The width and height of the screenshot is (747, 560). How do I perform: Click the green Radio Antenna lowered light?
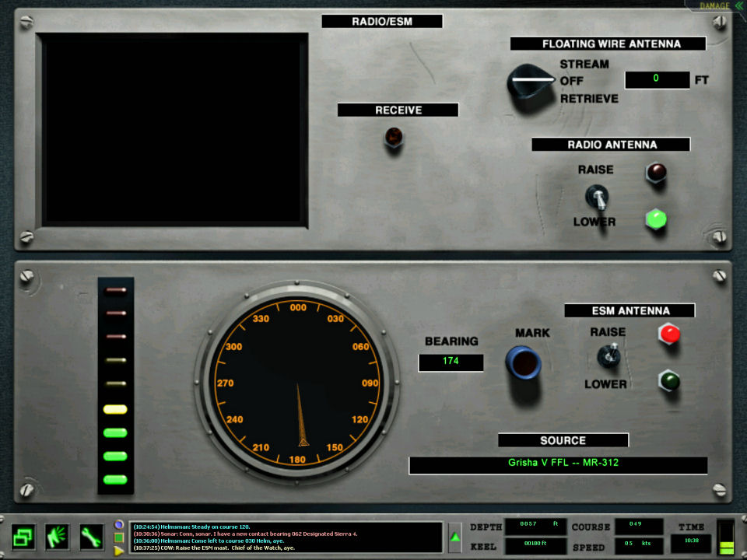click(x=656, y=219)
